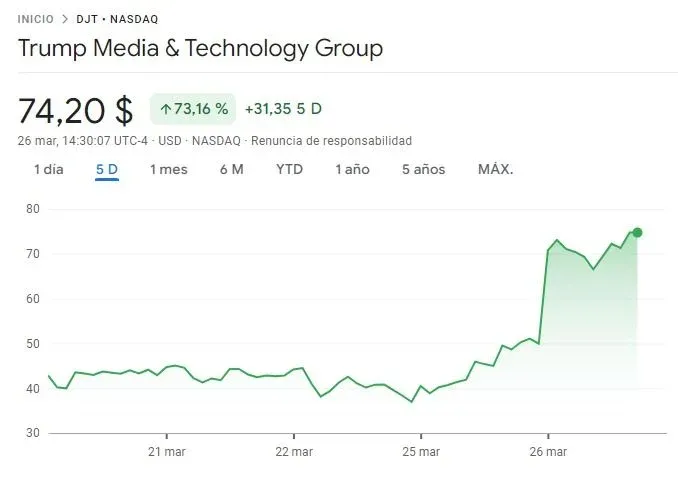Click the 21 mar date label
Image resolution: width=678 pixels, height=478 pixels.
click(x=166, y=451)
